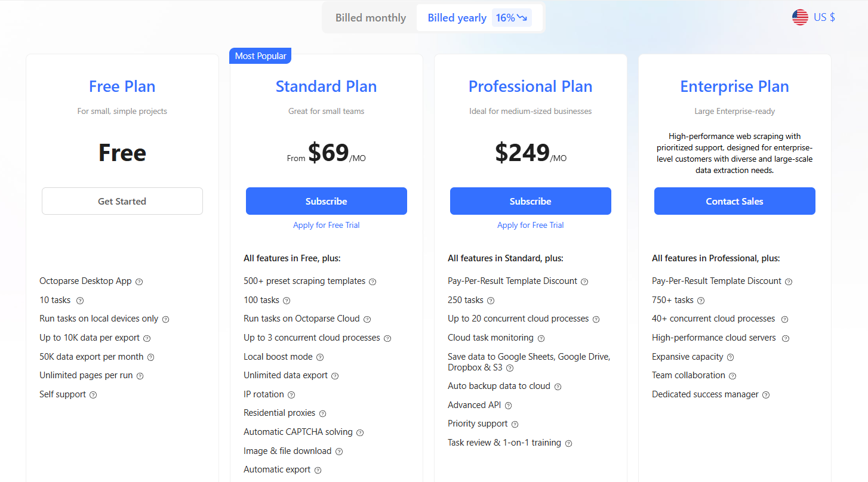
Task: View info for 500+ preset scraping templates
Action: point(373,281)
